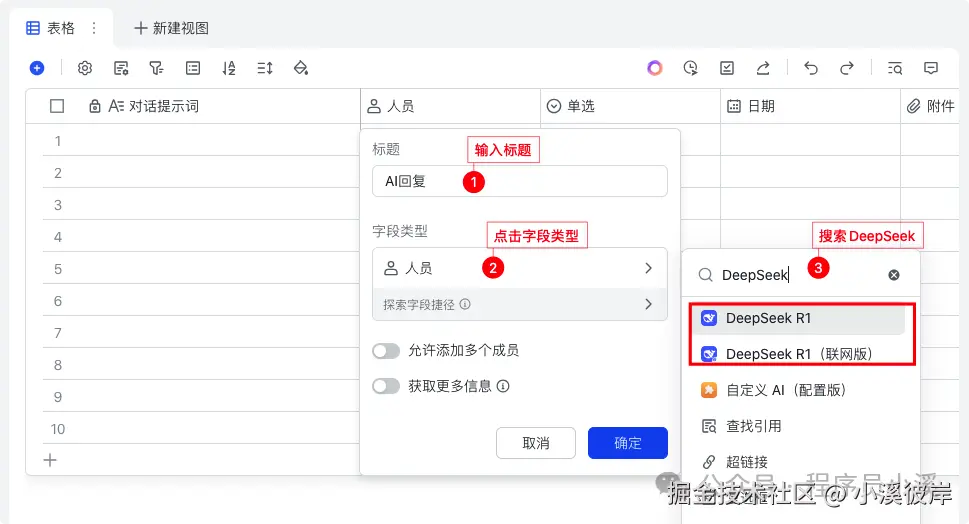Click the DeepSeek search input field

point(800,275)
